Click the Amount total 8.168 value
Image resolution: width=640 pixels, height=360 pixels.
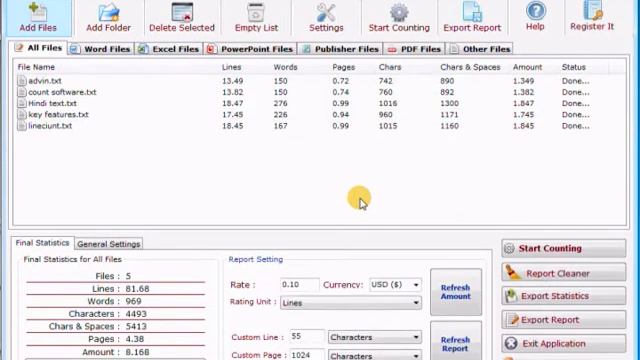[137, 352]
